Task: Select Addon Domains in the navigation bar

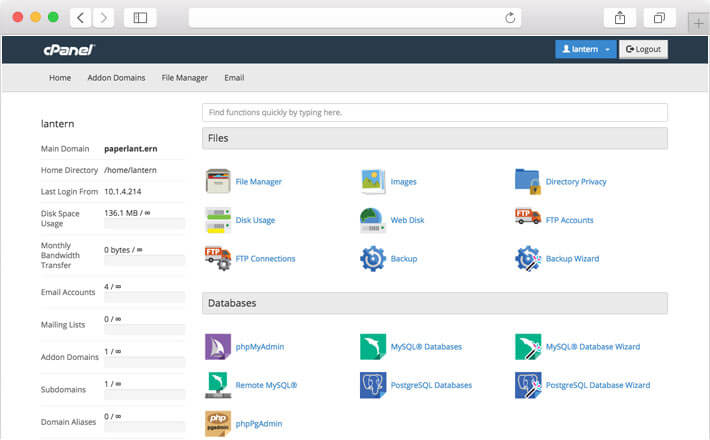Action: point(116,78)
